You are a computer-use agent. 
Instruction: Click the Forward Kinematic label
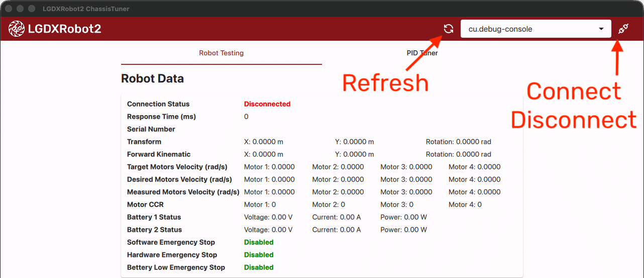[x=159, y=154]
